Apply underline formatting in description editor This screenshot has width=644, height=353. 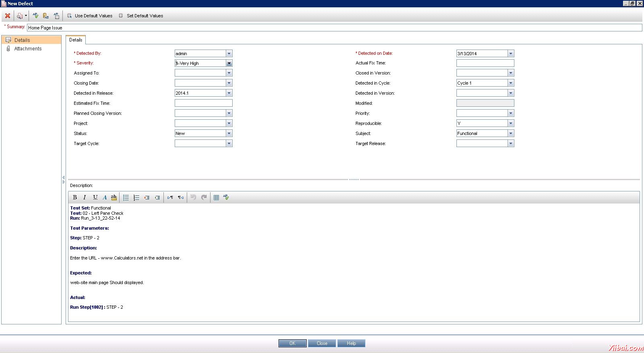[95, 197]
